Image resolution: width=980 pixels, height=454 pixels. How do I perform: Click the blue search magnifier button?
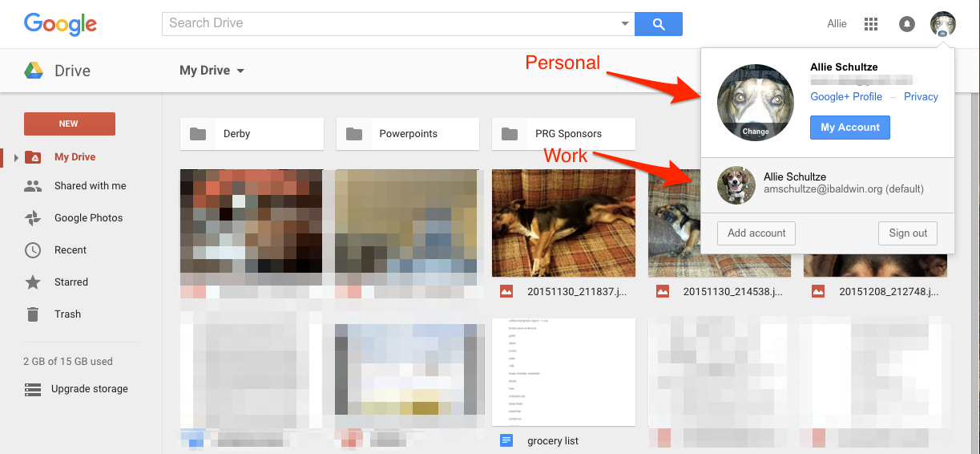[x=659, y=24]
